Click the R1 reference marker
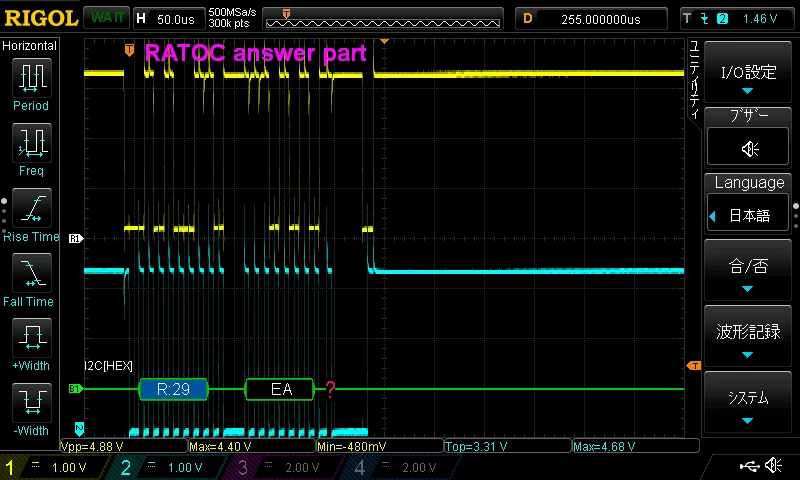800x480 pixels. (x=76, y=238)
